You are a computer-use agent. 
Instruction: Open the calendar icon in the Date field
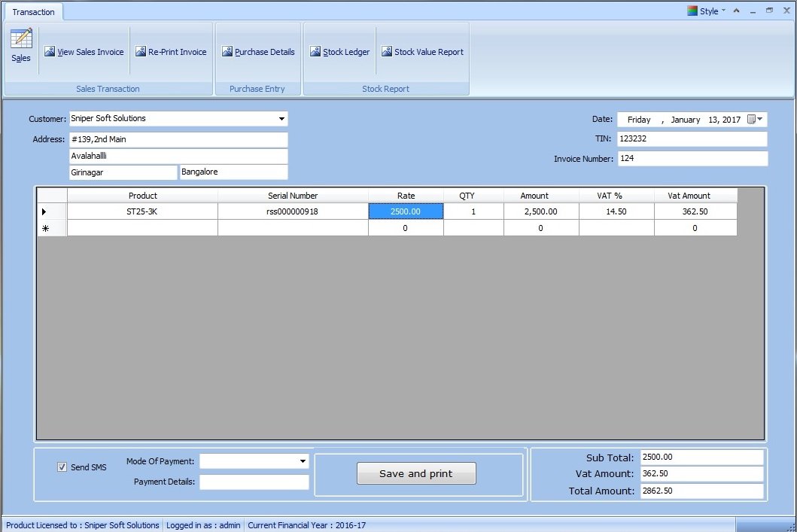click(x=752, y=119)
